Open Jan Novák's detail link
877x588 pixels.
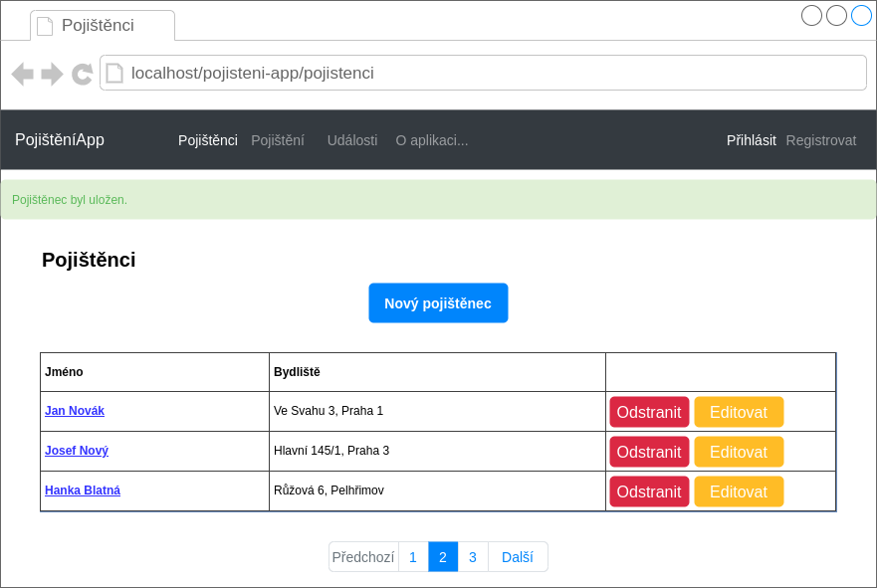[75, 411]
